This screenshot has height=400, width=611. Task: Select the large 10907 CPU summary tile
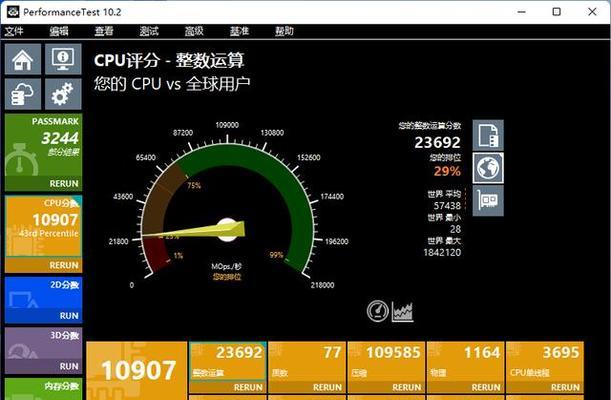[137, 371]
